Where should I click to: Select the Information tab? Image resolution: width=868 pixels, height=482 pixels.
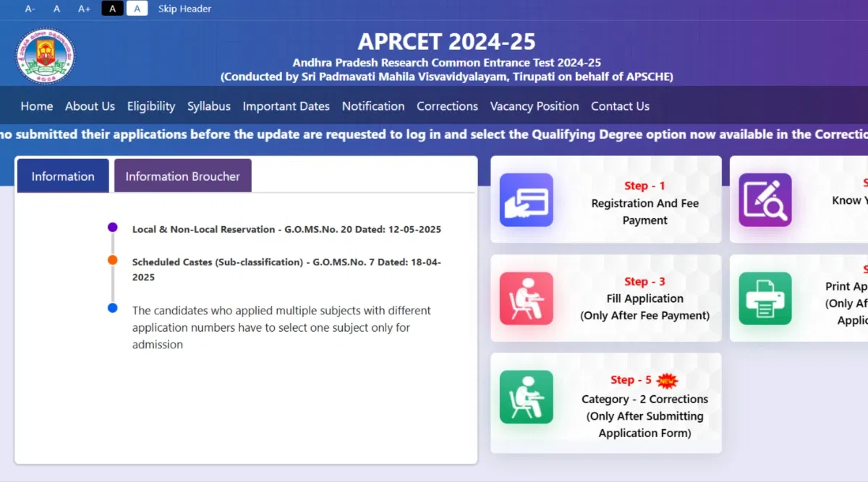pyautogui.click(x=63, y=176)
